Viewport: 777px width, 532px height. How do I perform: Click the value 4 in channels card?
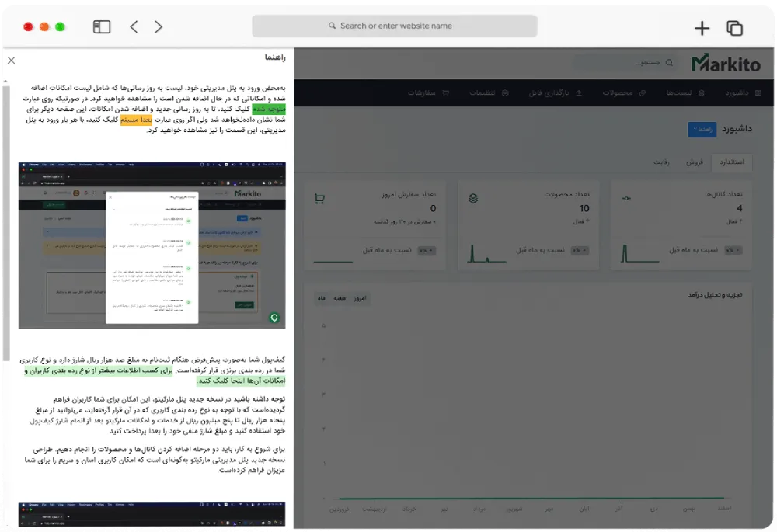coord(740,209)
